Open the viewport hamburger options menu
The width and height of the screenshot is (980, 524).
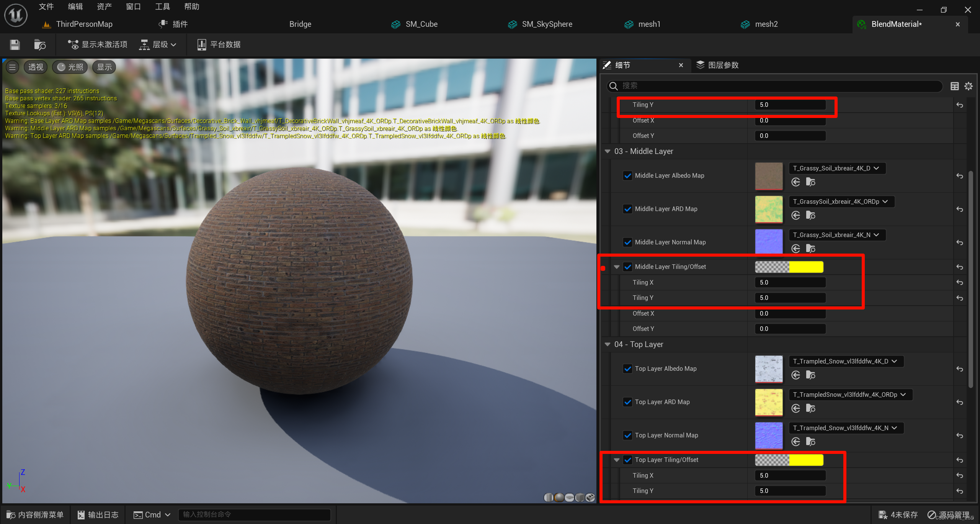(x=12, y=67)
